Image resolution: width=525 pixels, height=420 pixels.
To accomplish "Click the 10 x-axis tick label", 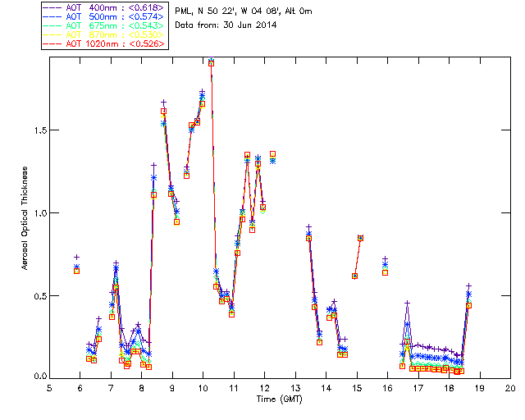I will (203, 387).
